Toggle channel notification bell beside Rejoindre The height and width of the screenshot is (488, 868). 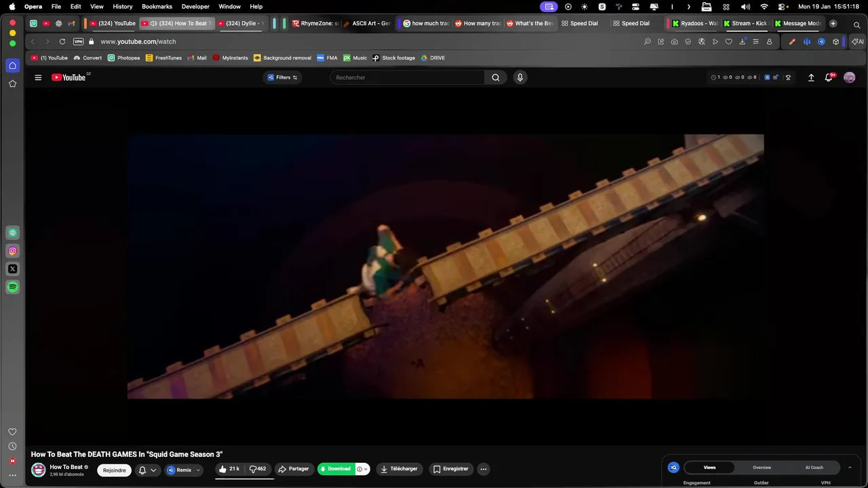tap(147, 470)
